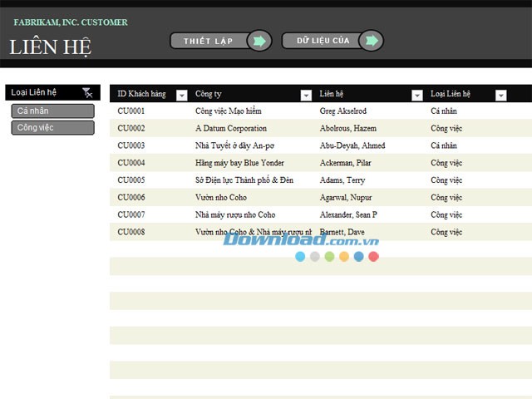Click contact name Abu-Deyah, Ahmed
Screen dimensions: 532x399
[x=352, y=145]
